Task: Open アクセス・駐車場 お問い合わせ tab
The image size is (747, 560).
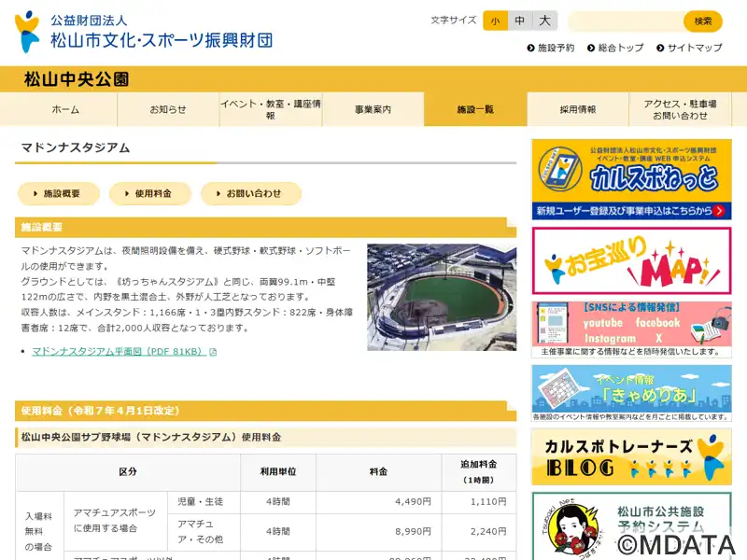Action: tap(681, 109)
